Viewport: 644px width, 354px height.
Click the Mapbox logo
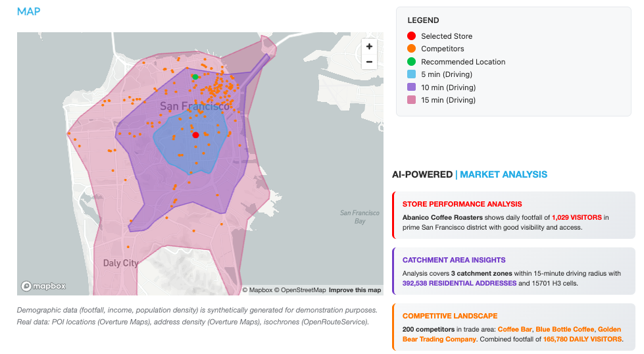(43, 286)
